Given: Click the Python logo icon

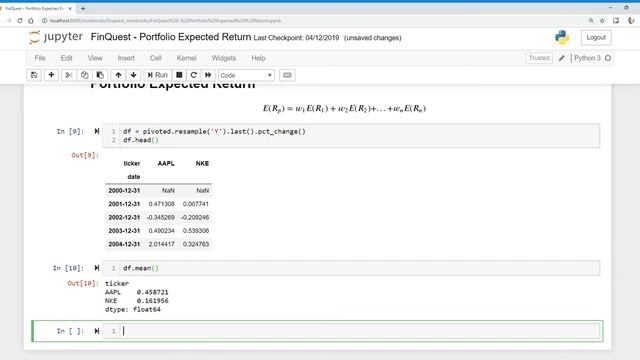Looking at the screenshot, I should [x=562, y=38].
